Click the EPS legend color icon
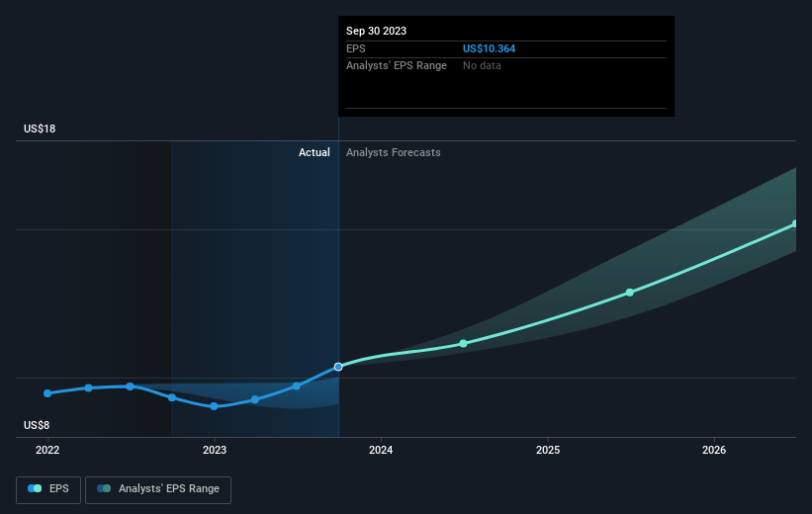Screen dimensions: 812x514 (35, 488)
